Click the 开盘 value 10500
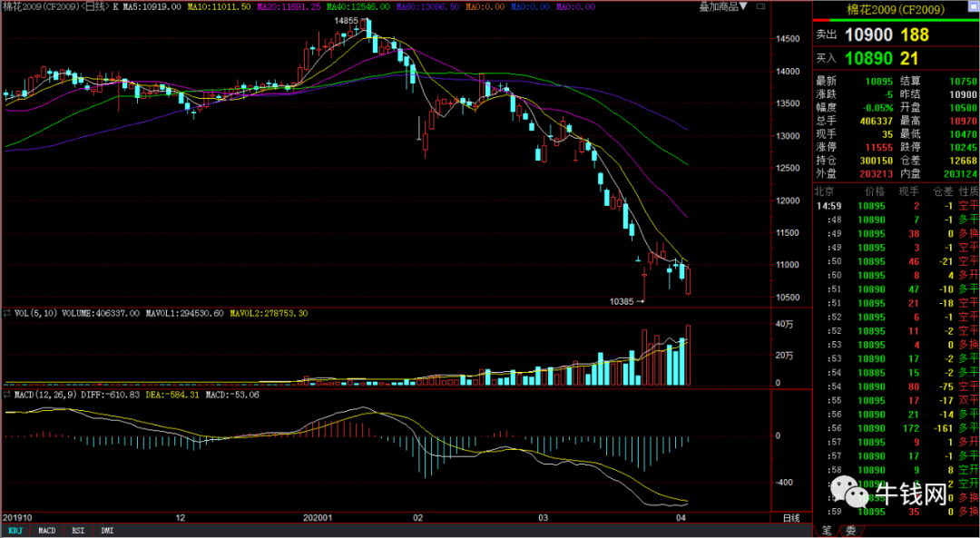Viewport: 980px width, 538px height. click(x=963, y=107)
